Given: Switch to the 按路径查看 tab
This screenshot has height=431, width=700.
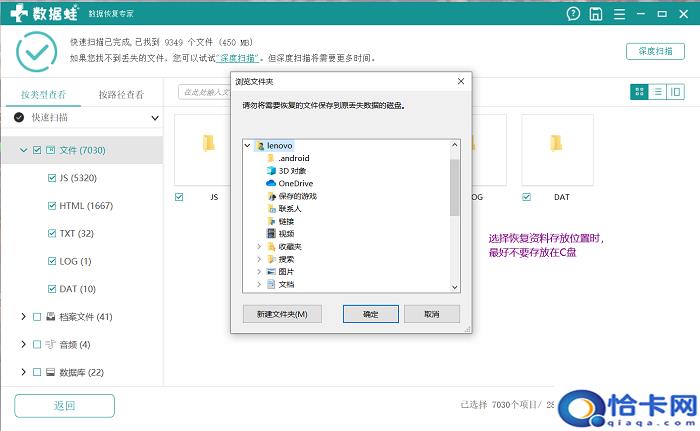Looking at the screenshot, I should 121,95.
